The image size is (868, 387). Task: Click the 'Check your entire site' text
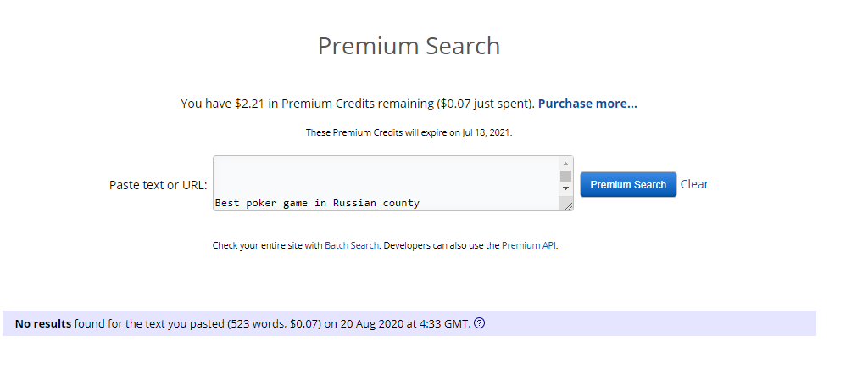(266, 245)
